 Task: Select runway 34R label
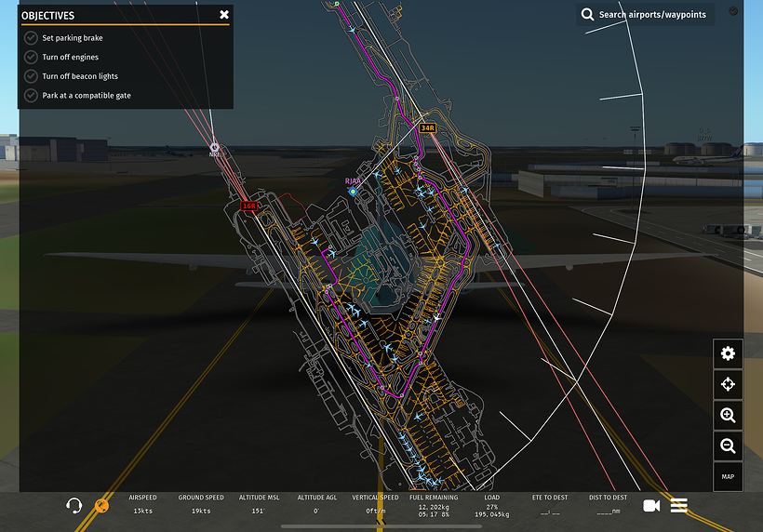coord(427,128)
